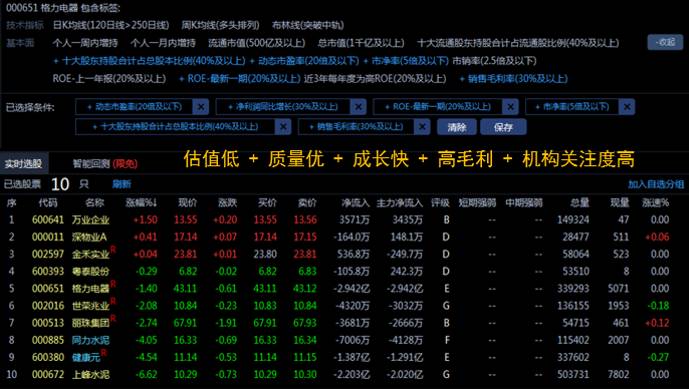Toggle the 个人一周内增持 filter tag

pyautogui.click(x=85, y=43)
